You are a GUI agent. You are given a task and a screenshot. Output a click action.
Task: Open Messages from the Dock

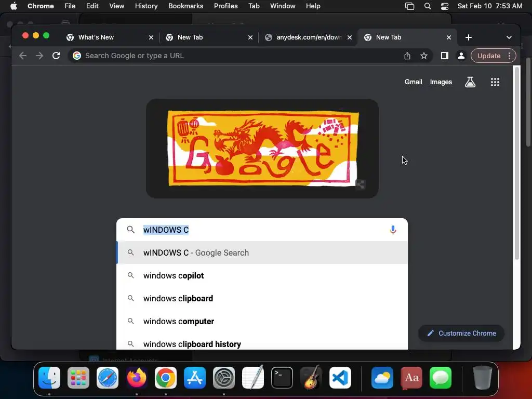point(441,378)
